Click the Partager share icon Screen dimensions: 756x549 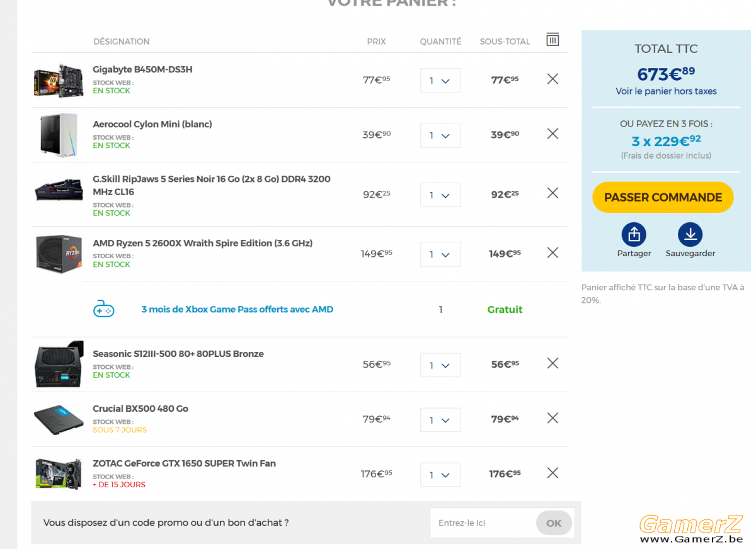pyautogui.click(x=634, y=235)
